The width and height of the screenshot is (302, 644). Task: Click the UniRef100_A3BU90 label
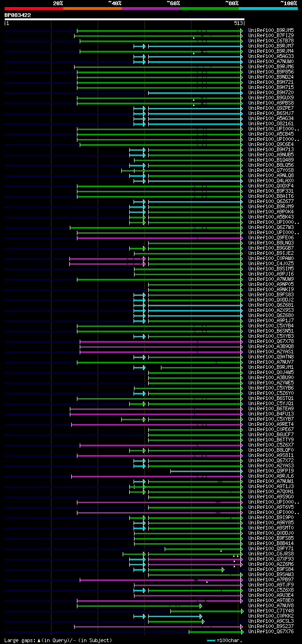point(271,377)
